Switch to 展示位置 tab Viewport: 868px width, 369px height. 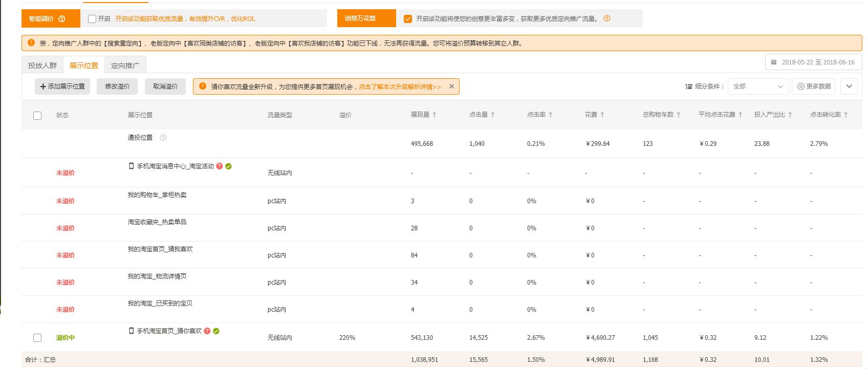tap(84, 66)
